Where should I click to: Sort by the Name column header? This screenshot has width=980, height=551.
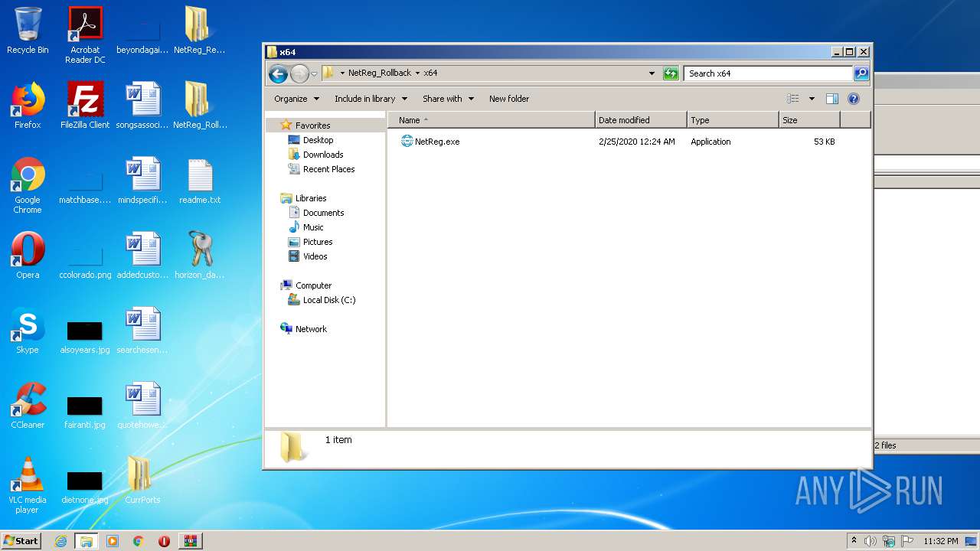coord(491,120)
